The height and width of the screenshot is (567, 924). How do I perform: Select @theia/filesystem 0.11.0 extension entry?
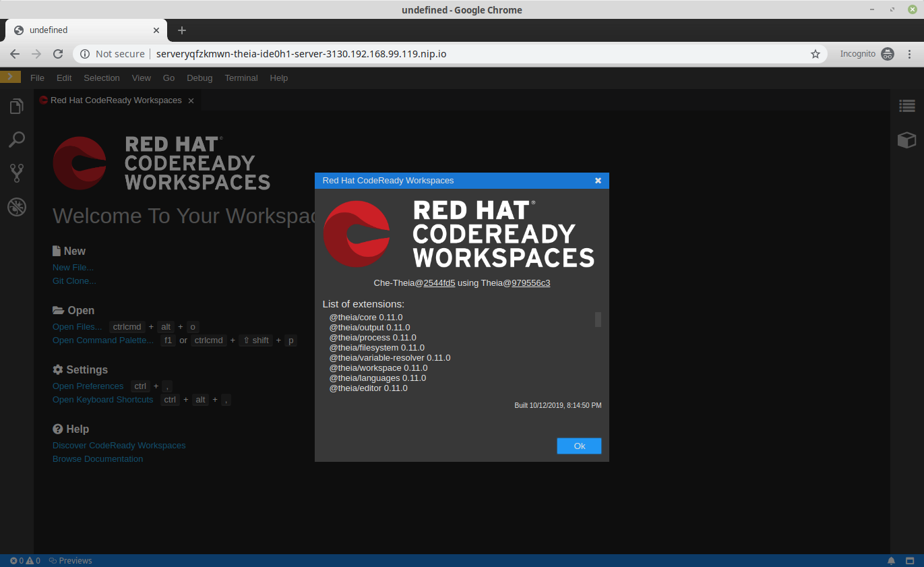click(x=377, y=348)
